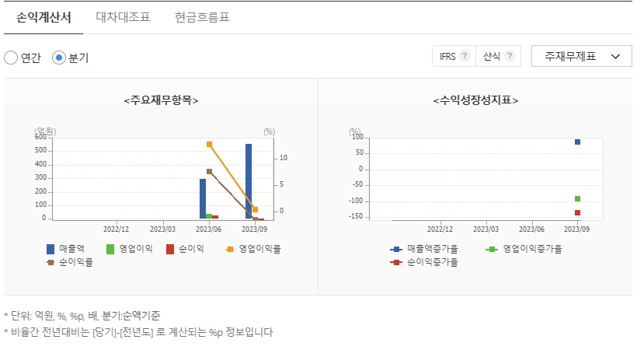Click the 매출액 legend label
The height and width of the screenshot is (350, 644).
click(x=72, y=249)
